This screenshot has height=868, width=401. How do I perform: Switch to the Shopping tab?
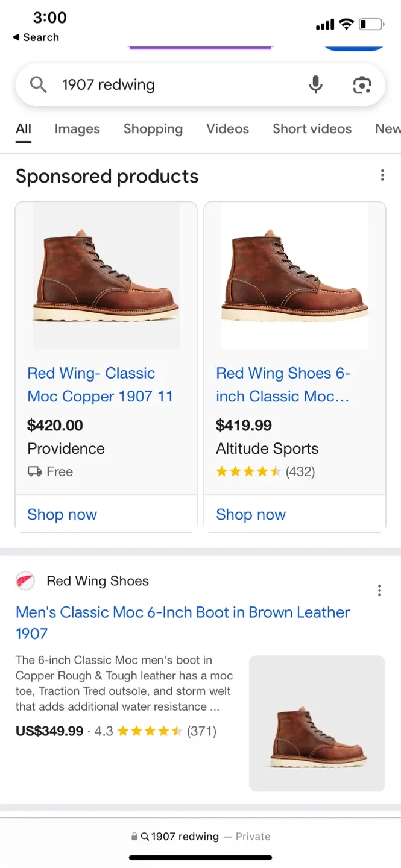point(153,129)
